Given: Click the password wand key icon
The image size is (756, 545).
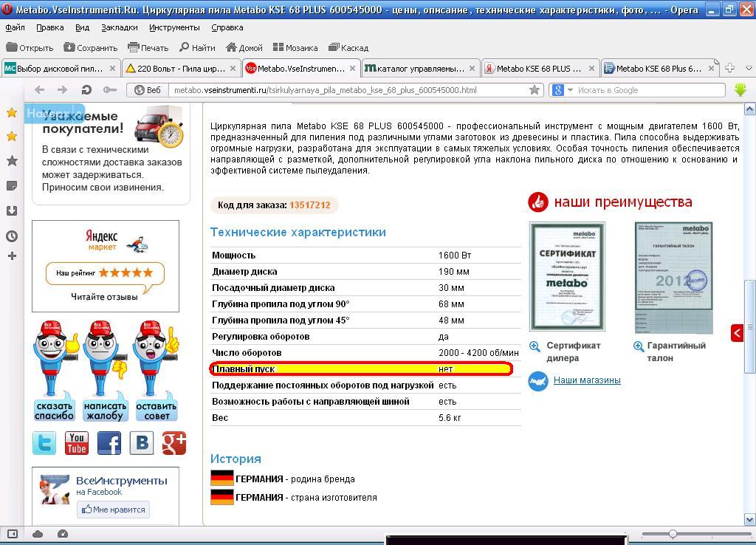Looking at the screenshot, I should (x=110, y=89).
